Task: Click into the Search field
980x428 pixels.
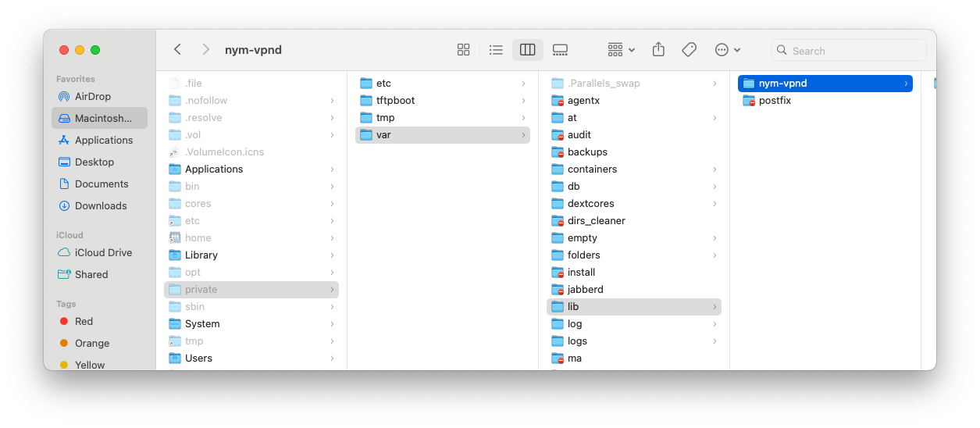Action: point(849,50)
